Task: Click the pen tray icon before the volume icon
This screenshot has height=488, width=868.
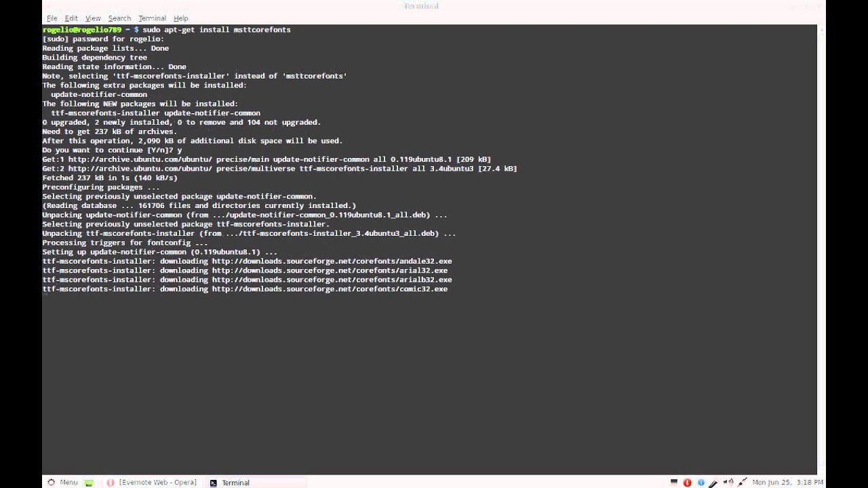Action: click(x=713, y=483)
